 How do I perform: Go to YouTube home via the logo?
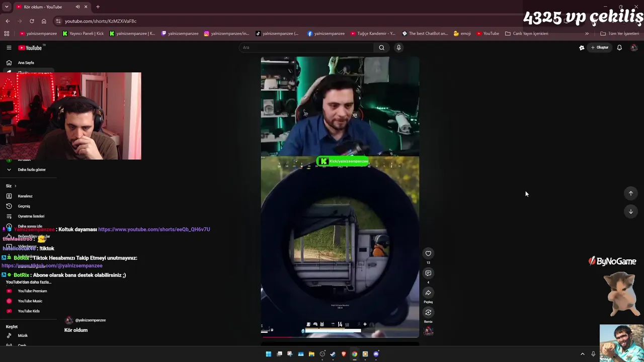30,48
